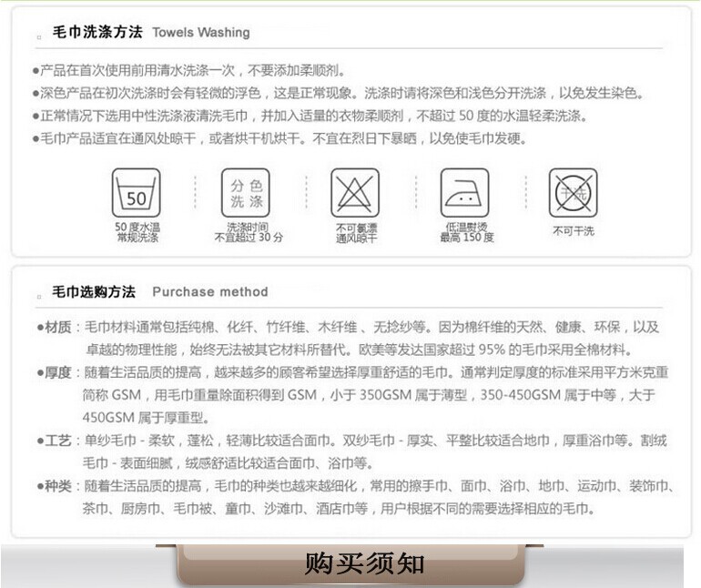
Task: Click the line starting 卓越的物理性能
Action: (359, 350)
